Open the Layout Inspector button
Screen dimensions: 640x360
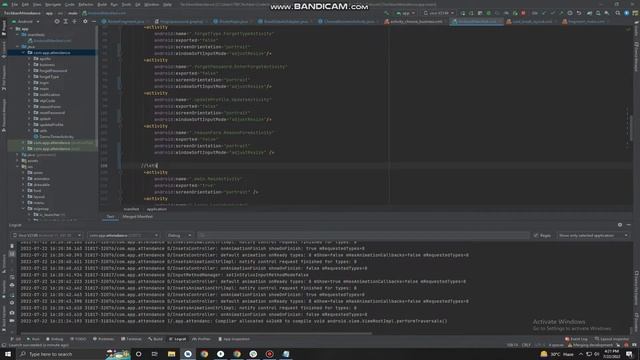click(612, 339)
